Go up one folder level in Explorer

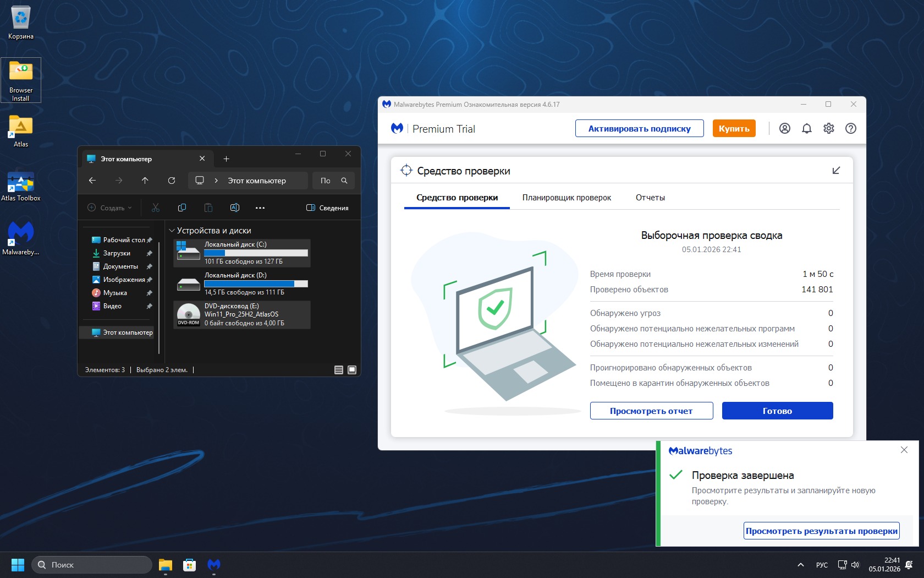[x=145, y=181]
